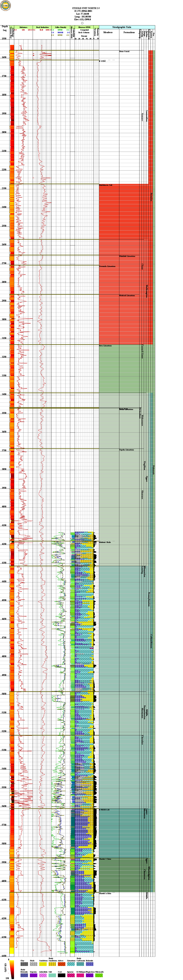Click the Clay lithology swatch
Screen dimensions: 183x980
24,964
